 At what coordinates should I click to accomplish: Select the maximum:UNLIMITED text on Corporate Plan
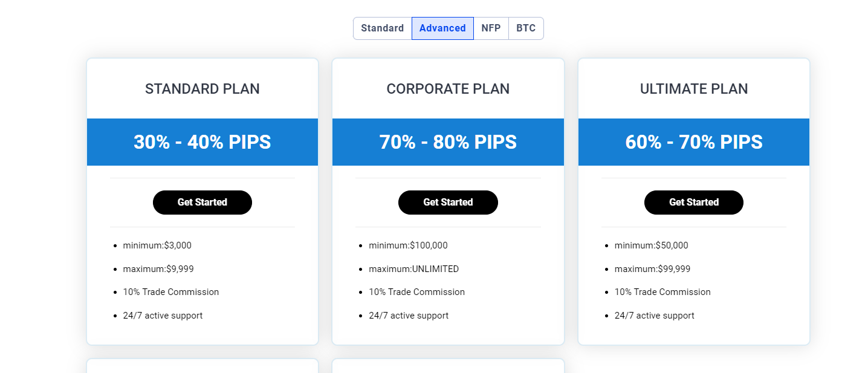pyautogui.click(x=413, y=268)
